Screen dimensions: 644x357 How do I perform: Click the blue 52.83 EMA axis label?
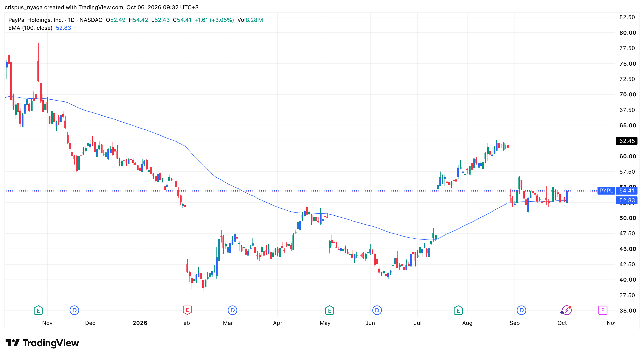pos(626,200)
